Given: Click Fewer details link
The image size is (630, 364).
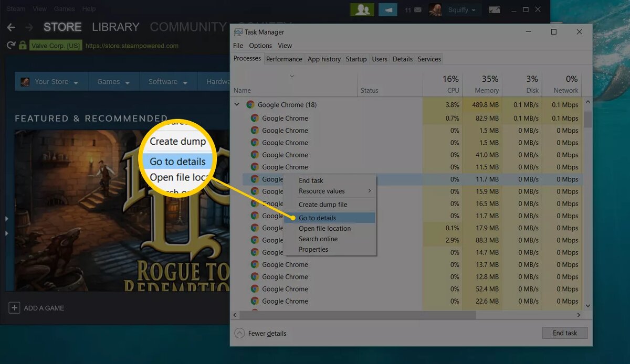Looking at the screenshot, I should 267,333.
